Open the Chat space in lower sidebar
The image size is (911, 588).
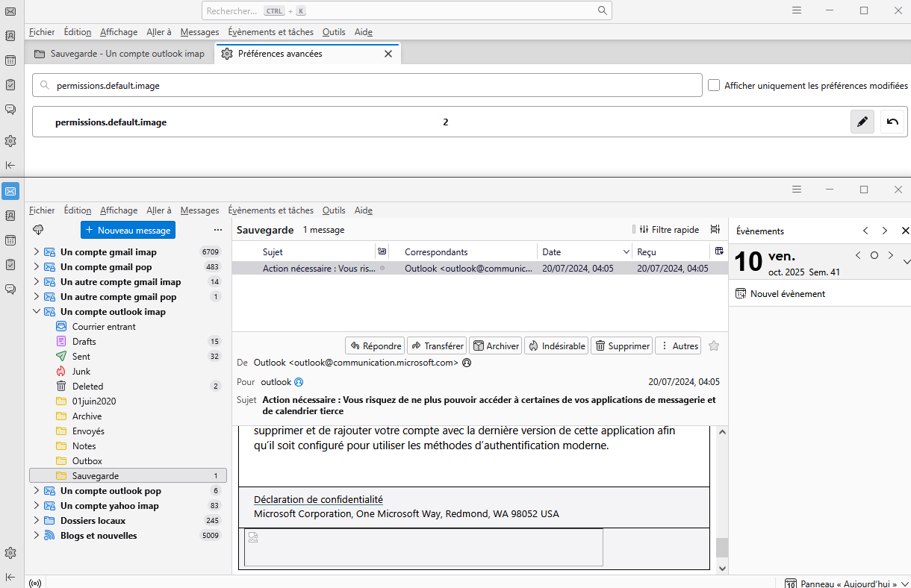[10, 289]
